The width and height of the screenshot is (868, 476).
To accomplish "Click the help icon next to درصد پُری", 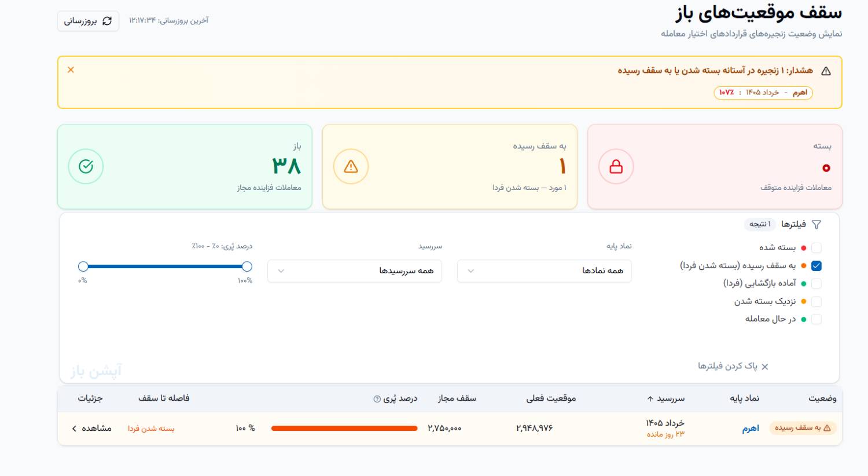I will point(377,399).
